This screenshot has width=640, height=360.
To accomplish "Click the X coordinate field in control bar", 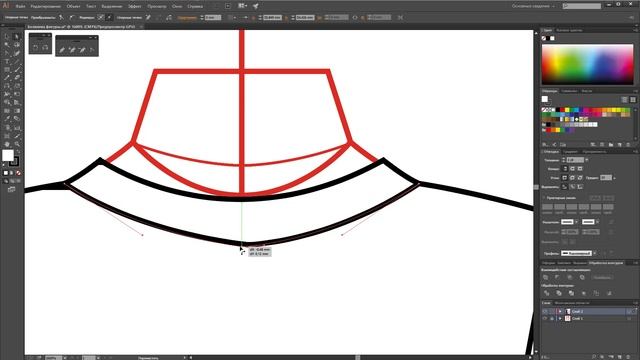I will click(x=272, y=18).
